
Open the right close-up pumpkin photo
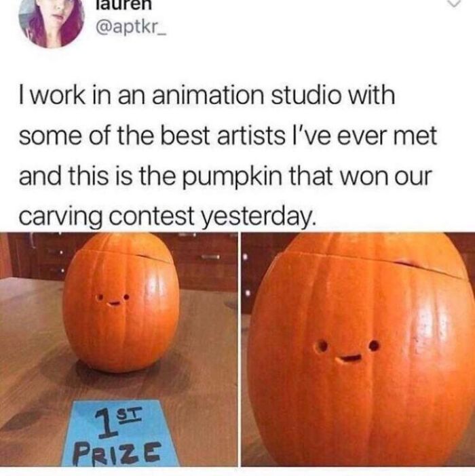tap(358, 349)
